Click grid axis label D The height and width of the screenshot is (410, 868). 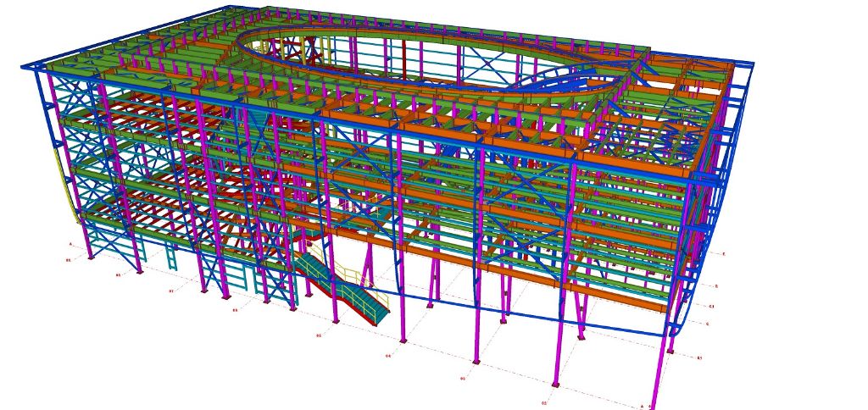(717, 286)
